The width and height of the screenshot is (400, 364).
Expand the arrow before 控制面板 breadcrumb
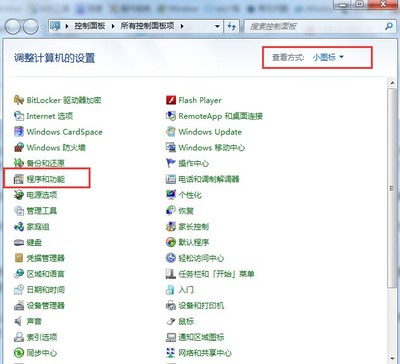click(x=67, y=26)
